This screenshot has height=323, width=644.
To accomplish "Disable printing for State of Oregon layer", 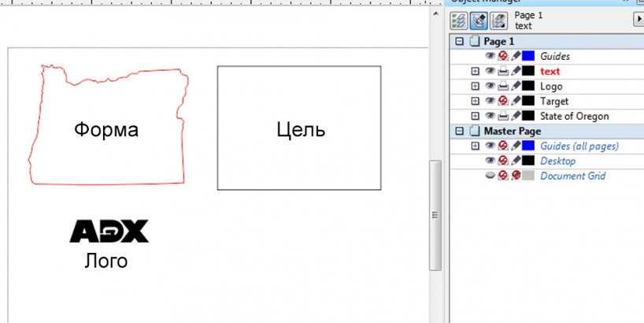I will coord(503,116).
